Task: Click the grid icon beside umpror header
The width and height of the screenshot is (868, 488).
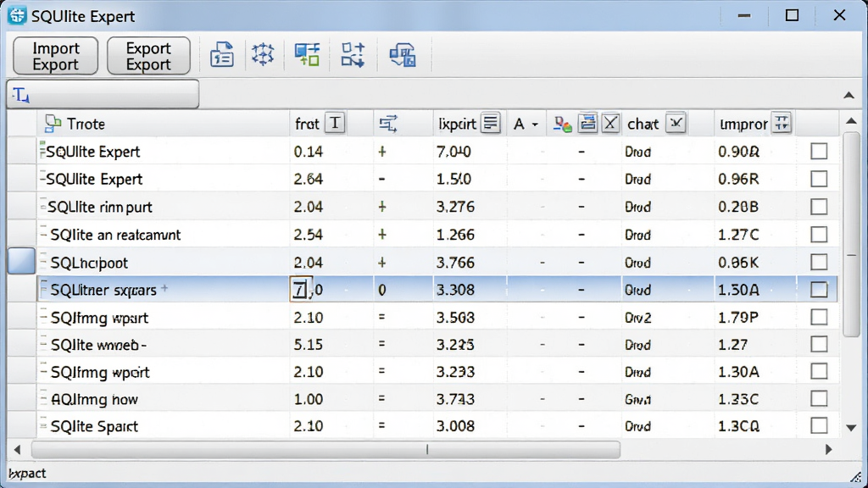Action: click(x=781, y=123)
